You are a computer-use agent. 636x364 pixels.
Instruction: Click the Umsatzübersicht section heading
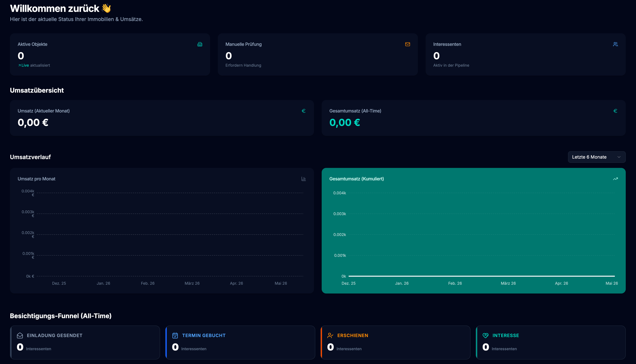click(x=37, y=90)
